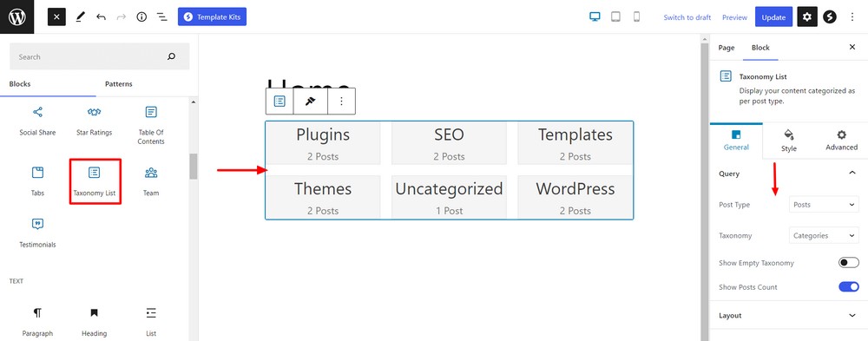The width and height of the screenshot is (868, 341).
Task: Choose the Table Of Contents block
Action: 151,126
